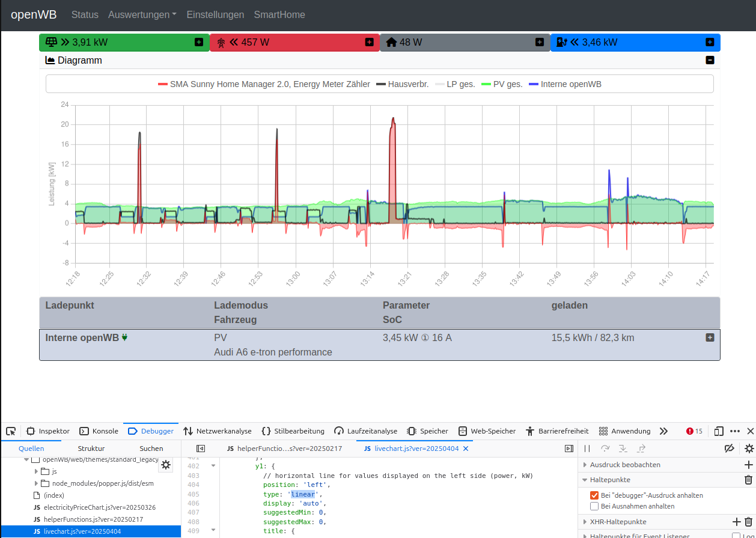Delete all Haltepunkte using the trash icon
The width and height of the screenshot is (756, 538).
pos(748,479)
